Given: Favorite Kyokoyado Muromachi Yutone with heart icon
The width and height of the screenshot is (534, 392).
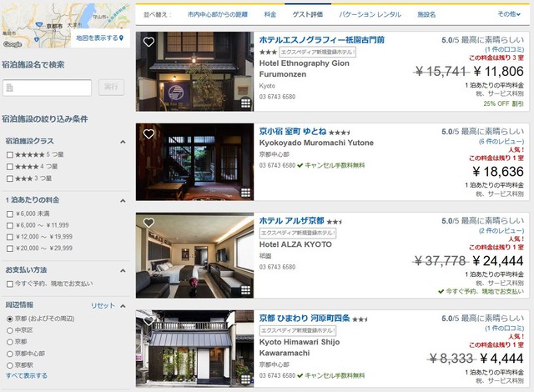Looking at the screenshot, I should [x=149, y=134].
